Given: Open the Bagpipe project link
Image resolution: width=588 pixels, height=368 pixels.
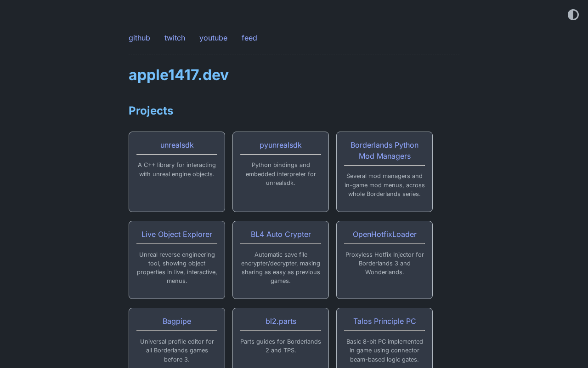Looking at the screenshot, I should [177, 321].
